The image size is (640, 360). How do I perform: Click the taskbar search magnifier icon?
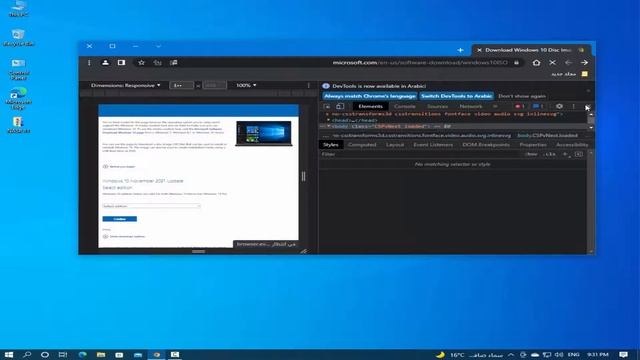point(27,355)
